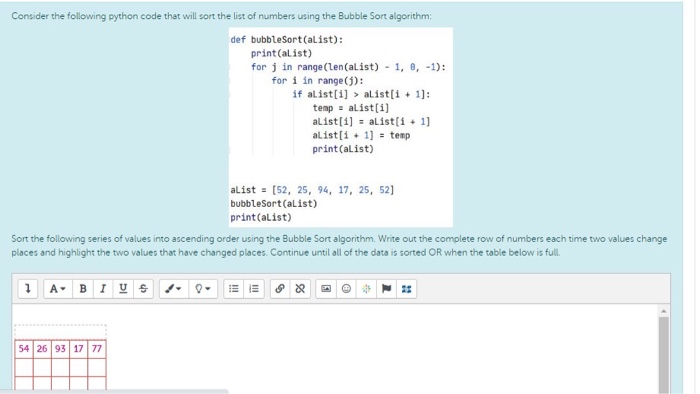Click the 'for i in range(j):' code line
The image size is (700, 394).
[317, 81]
